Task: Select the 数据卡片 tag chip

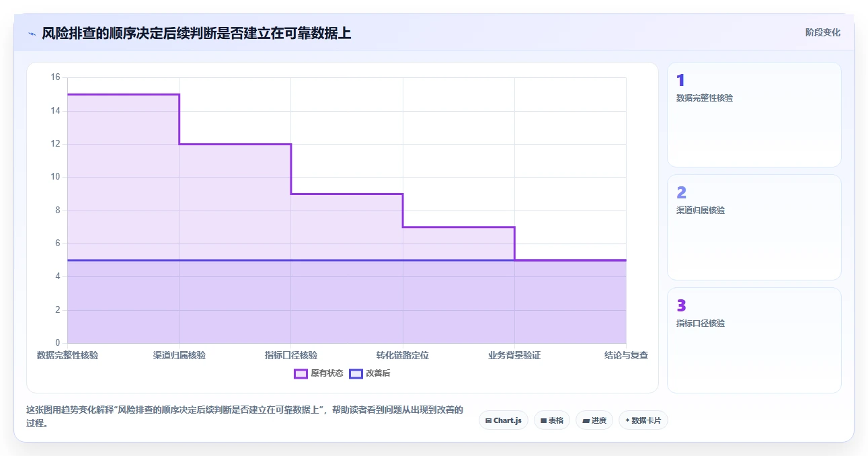Action: [x=643, y=420]
